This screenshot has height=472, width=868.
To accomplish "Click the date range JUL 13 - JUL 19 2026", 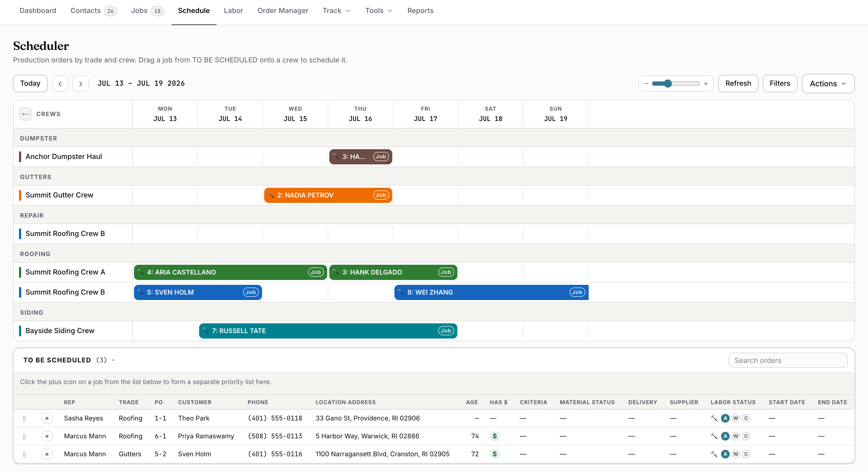I will [141, 84].
